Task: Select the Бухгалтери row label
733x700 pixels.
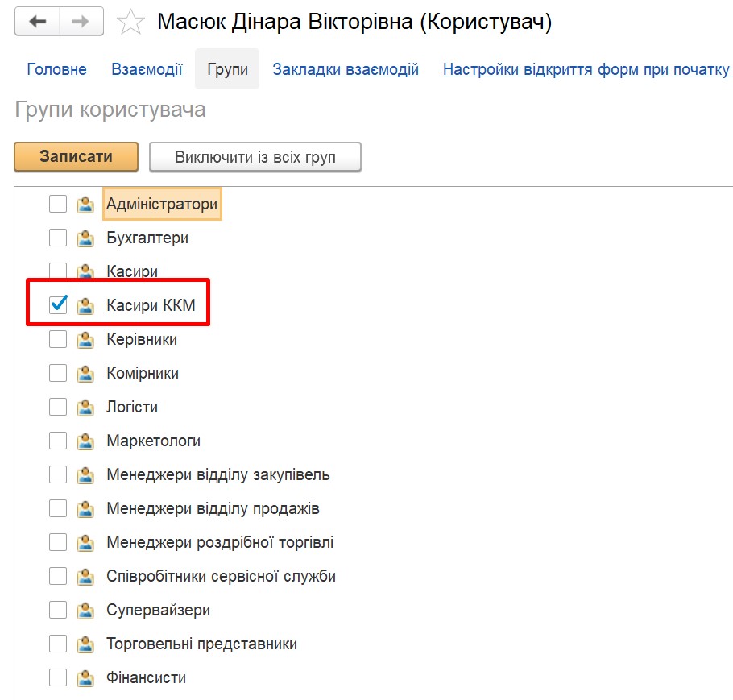Action: pyautogui.click(x=147, y=238)
